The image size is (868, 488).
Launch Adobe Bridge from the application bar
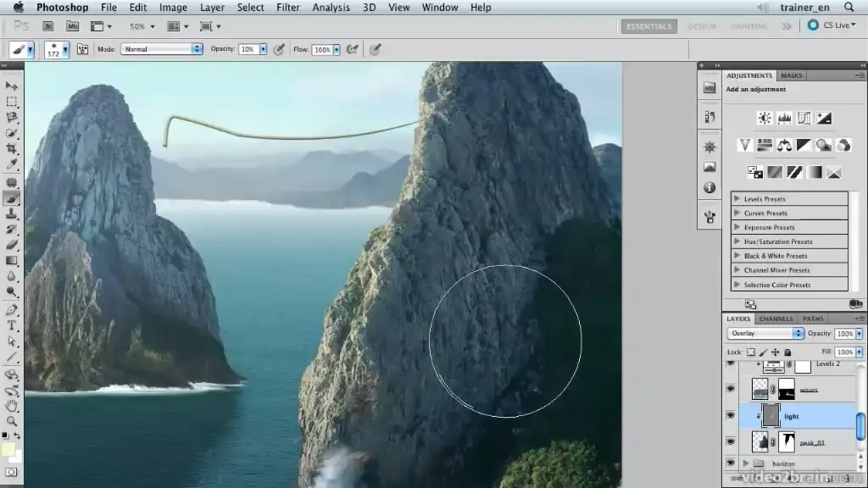48,26
